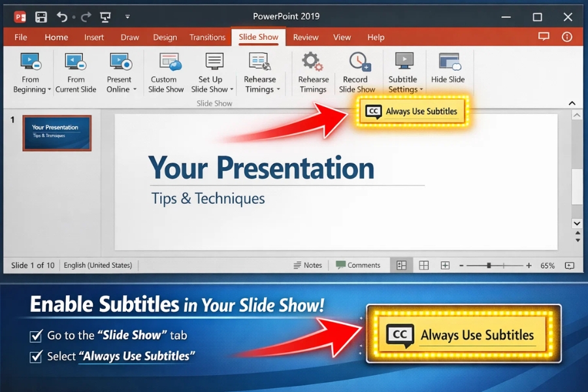The width and height of the screenshot is (588, 392).
Task: Open the Review ribbon tab
Action: click(306, 37)
